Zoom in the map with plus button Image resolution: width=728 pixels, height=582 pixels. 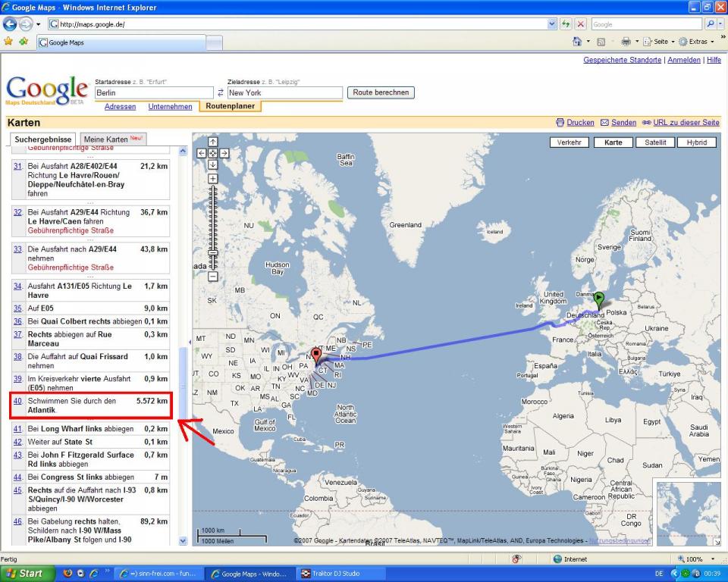point(212,179)
